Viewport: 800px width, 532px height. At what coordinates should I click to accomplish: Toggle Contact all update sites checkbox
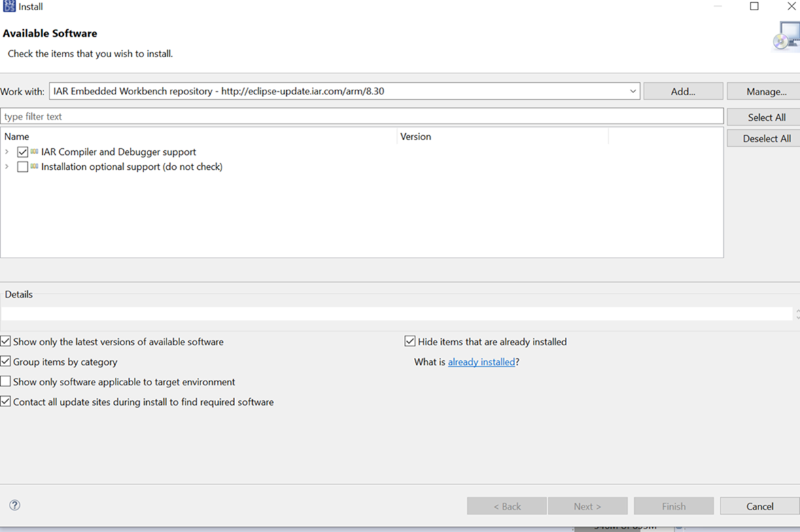pos(5,402)
